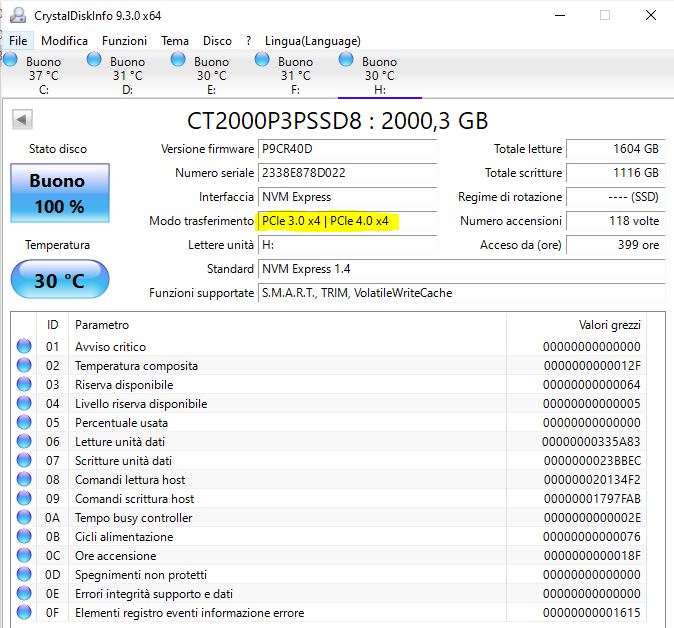Click the Numero accensioni value 118 volte
The height and width of the screenshot is (628, 674).
616,221
